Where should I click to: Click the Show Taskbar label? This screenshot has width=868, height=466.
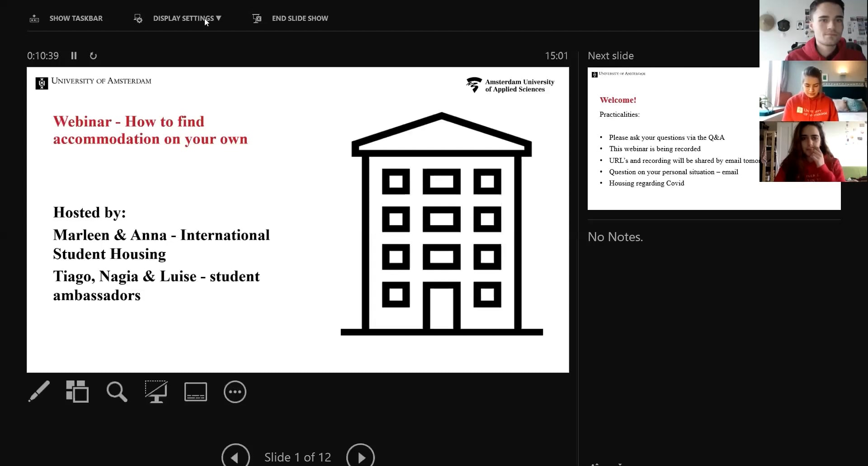[75, 19]
